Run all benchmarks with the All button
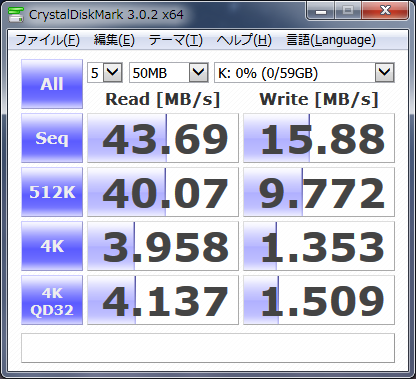The height and width of the screenshot is (379, 416). (x=52, y=84)
